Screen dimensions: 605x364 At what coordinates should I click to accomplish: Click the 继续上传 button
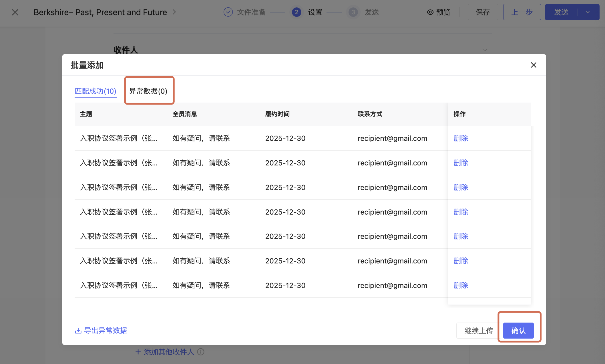pyautogui.click(x=478, y=331)
